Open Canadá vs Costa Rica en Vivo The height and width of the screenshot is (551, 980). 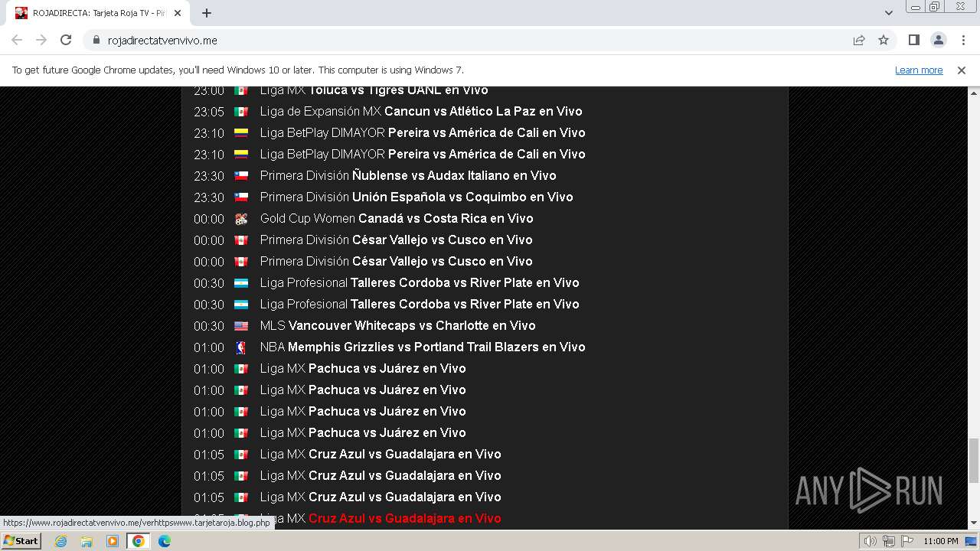coord(446,218)
